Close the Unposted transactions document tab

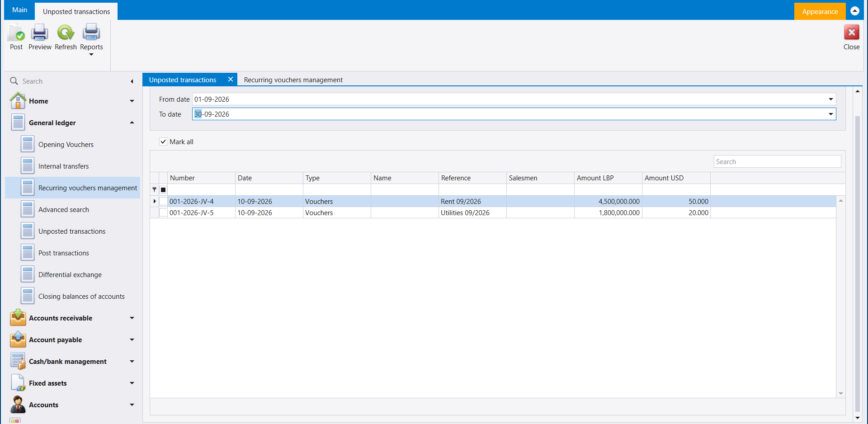(231, 80)
